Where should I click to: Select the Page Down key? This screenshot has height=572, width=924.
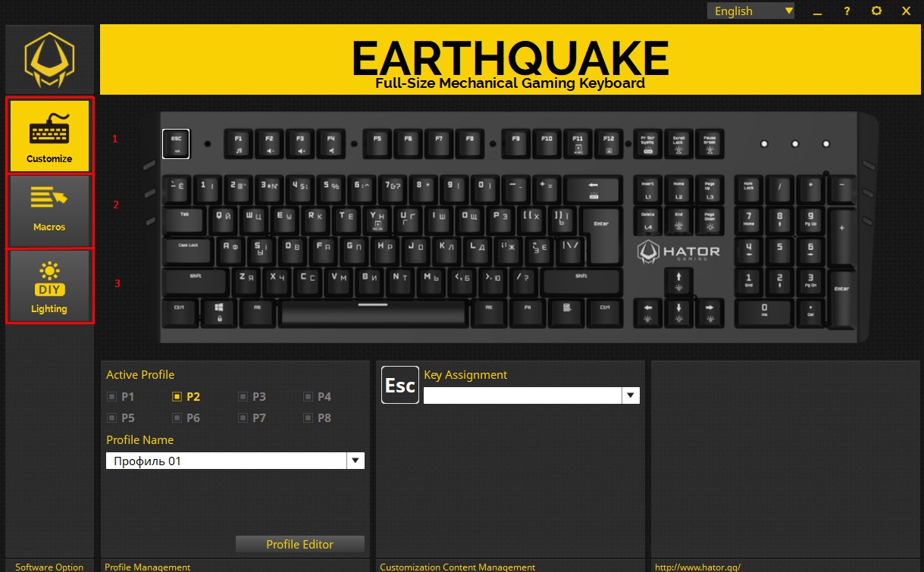pyautogui.click(x=709, y=220)
